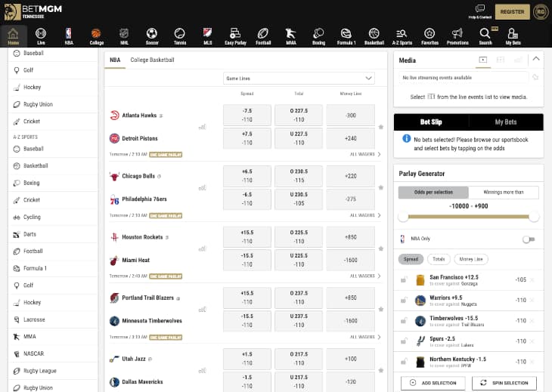Click the Register button
552x392 pixels.
pyautogui.click(x=512, y=12)
